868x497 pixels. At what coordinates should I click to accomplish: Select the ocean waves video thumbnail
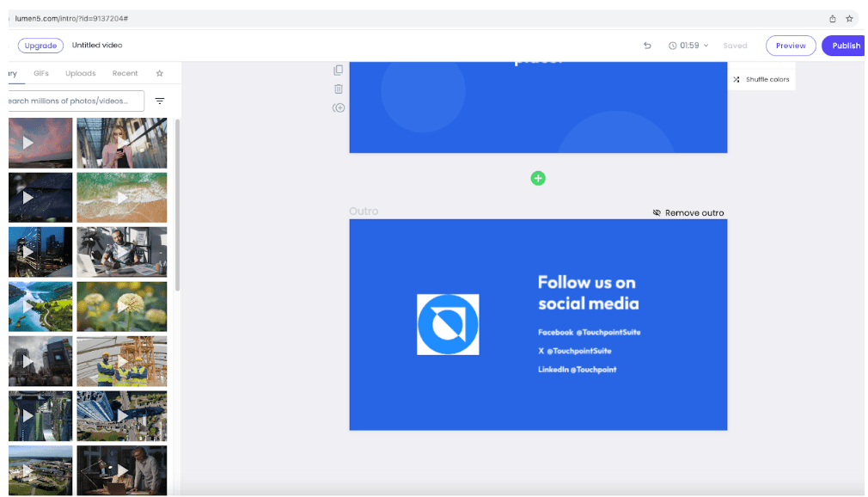tap(121, 197)
